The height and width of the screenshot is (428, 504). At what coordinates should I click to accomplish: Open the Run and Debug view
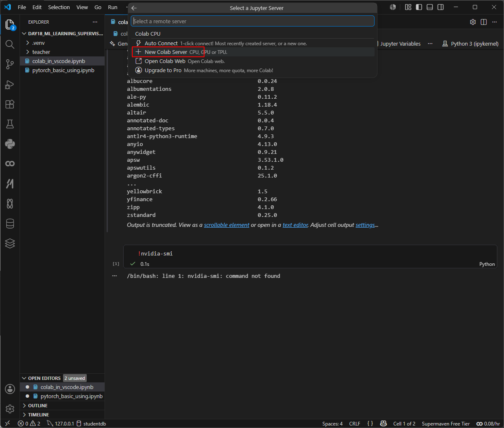click(10, 84)
